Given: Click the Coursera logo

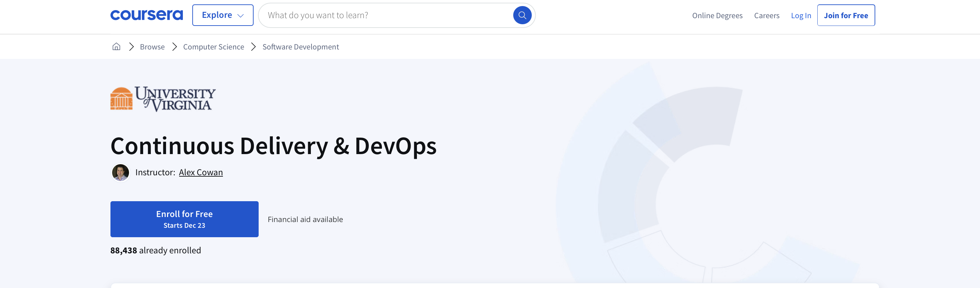Looking at the screenshot, I should 146,15.
